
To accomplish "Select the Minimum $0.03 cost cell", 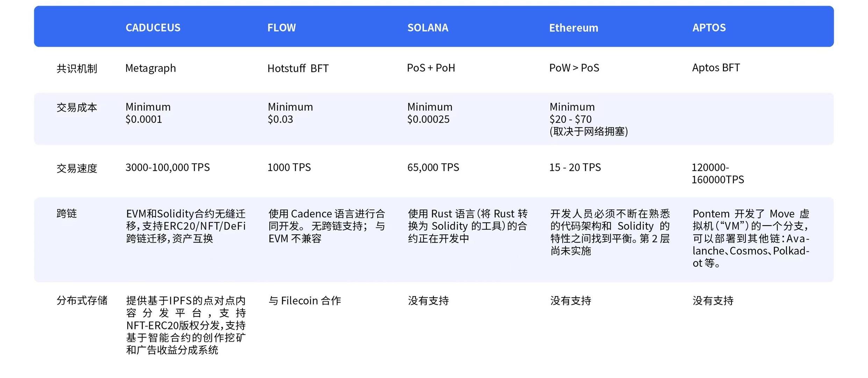I will 290,113.
